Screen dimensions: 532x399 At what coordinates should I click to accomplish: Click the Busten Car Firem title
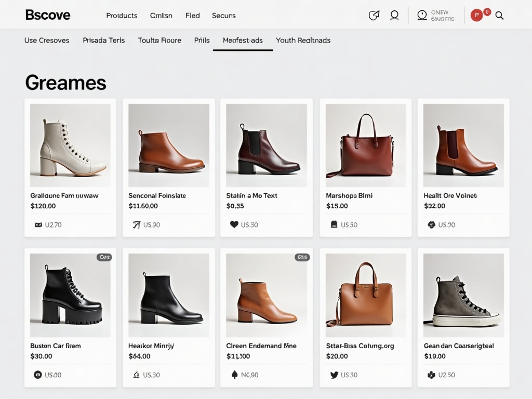point(55,345)
